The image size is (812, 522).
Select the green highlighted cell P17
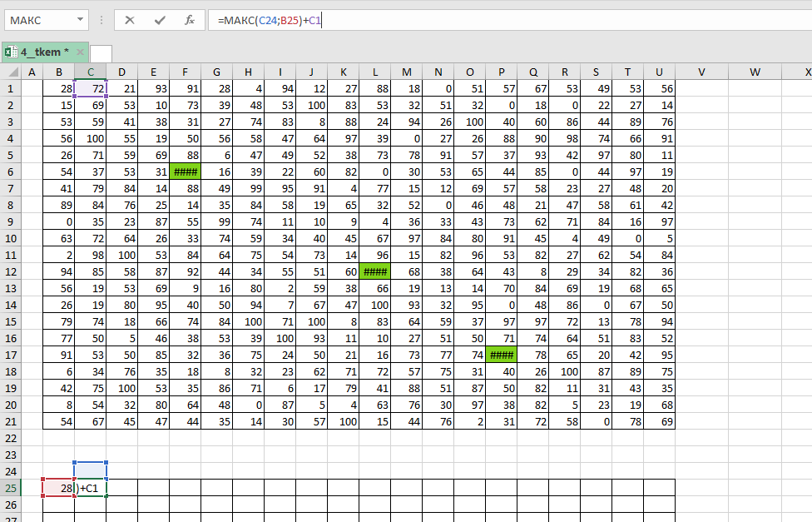tap(501, 355)
